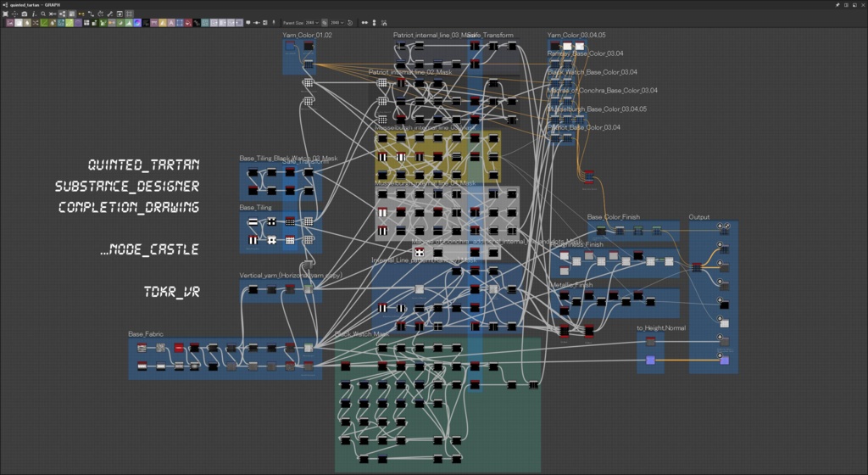Viewport: 868px width, 475px height.
Task: Click the Metallic_Finish frame title
Action: [571, 284]
